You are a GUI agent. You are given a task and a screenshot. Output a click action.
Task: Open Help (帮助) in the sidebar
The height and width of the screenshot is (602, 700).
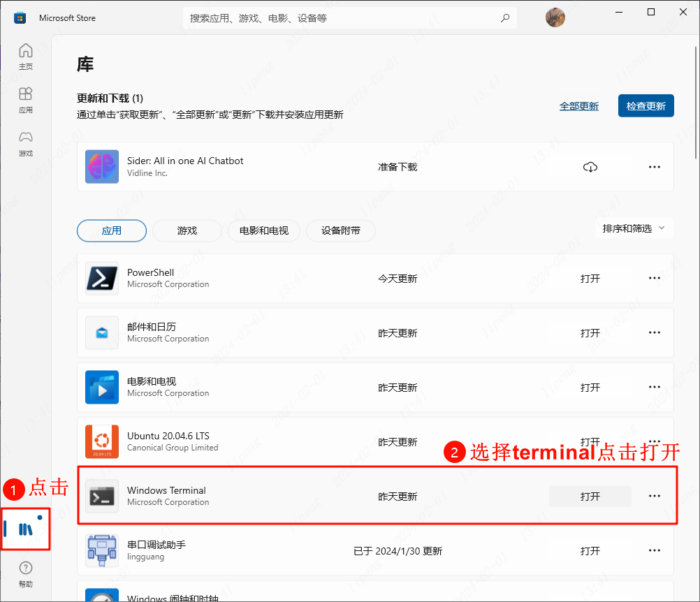[26, 574]
